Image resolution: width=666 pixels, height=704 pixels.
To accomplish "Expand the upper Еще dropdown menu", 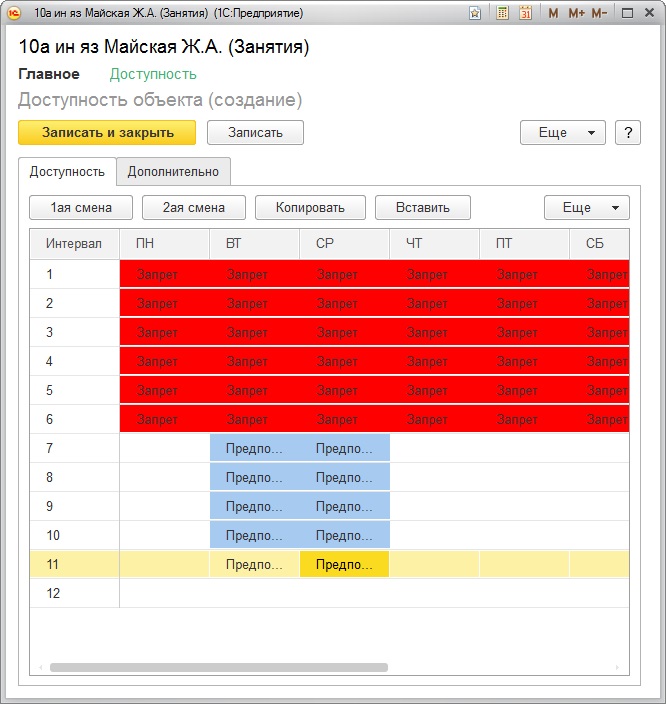I will tap(563, 132).
